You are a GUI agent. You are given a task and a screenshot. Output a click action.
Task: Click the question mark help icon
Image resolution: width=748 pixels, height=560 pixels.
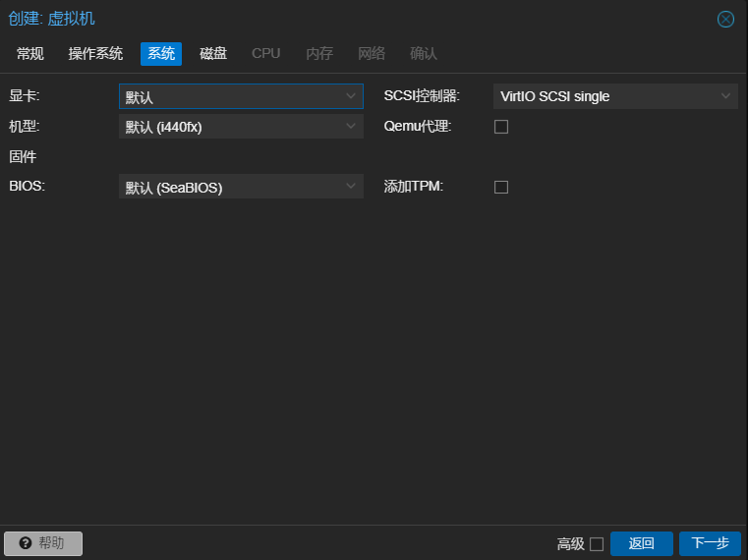pyautogui.click(x=26, y=543)
